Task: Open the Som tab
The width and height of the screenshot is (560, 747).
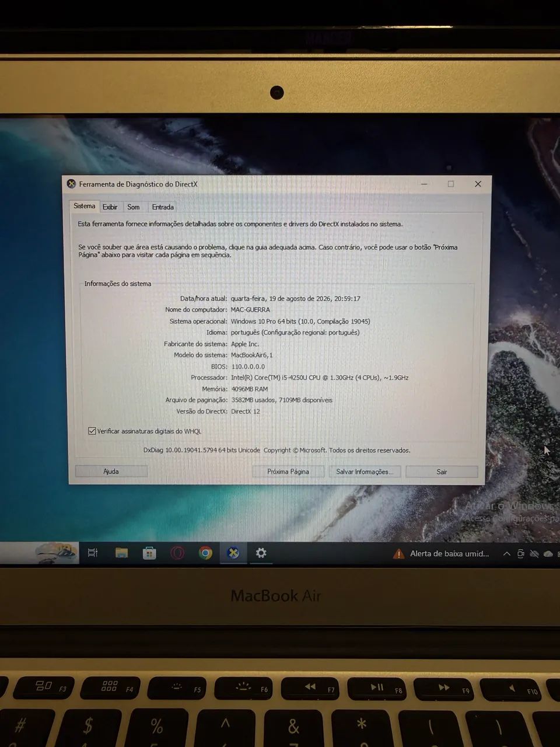Action: pyautogui.click(x=134, y=207)
